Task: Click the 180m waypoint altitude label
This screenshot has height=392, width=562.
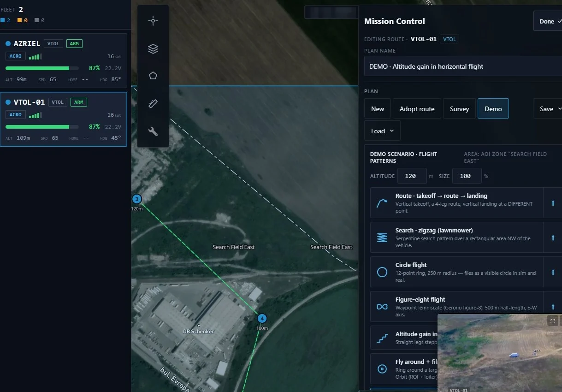Action: click(262, 328)
